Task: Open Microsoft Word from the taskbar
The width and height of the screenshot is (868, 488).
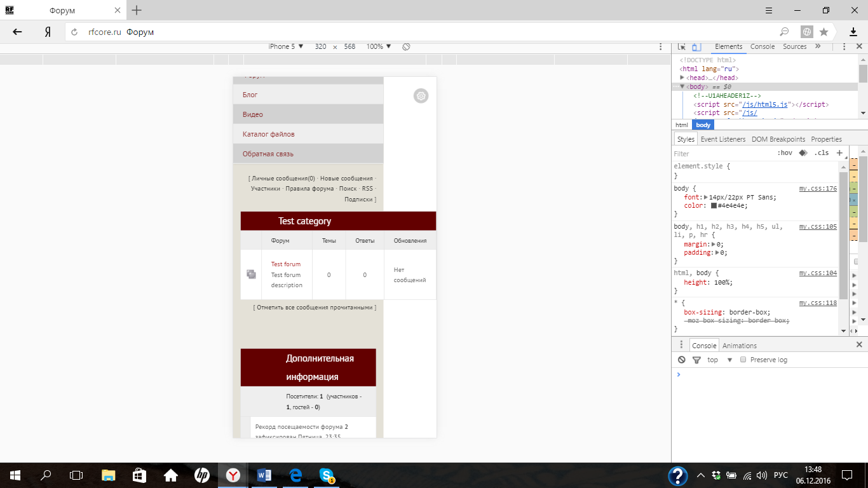Action: point(264,475)
